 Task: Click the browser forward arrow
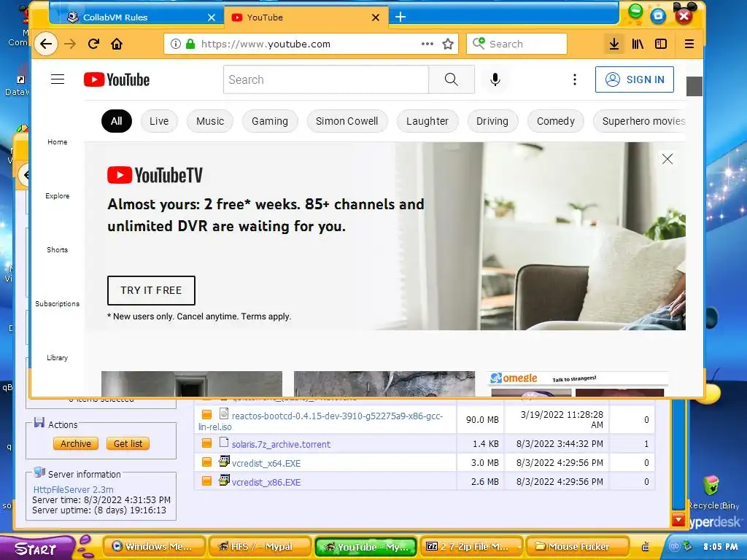coord(70,44)
